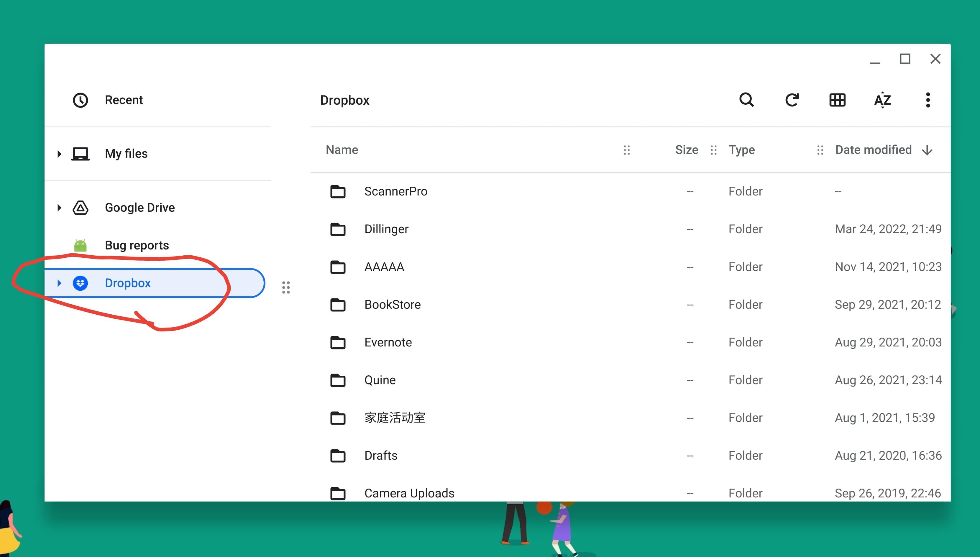
Task: Click the Google Drive icon
Action: coord(80,208)
